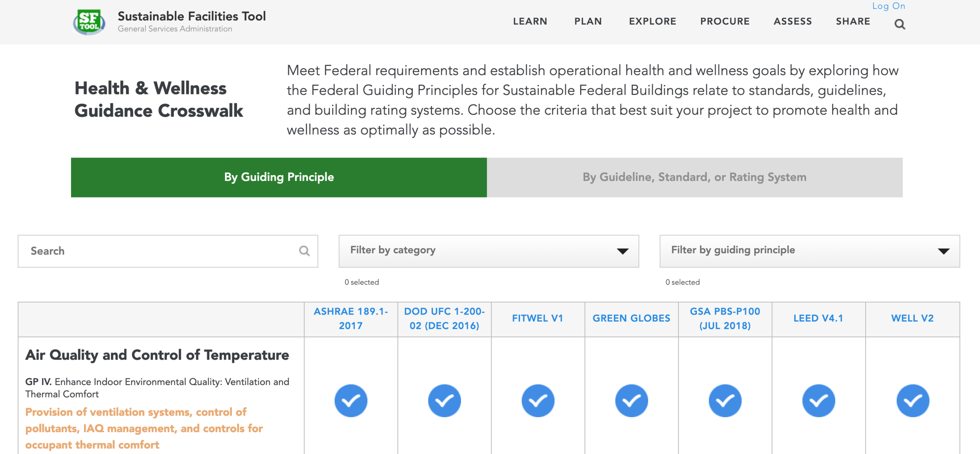
Task: Click the Fitwel V1 checkmark for Air Quality
Action: (x=538, y=400)
